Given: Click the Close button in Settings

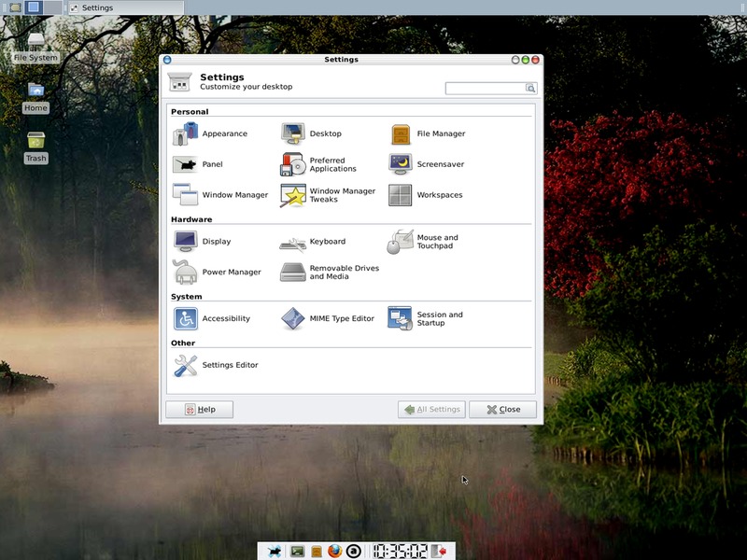Looking at the screenshot, I should click(502, 410).
